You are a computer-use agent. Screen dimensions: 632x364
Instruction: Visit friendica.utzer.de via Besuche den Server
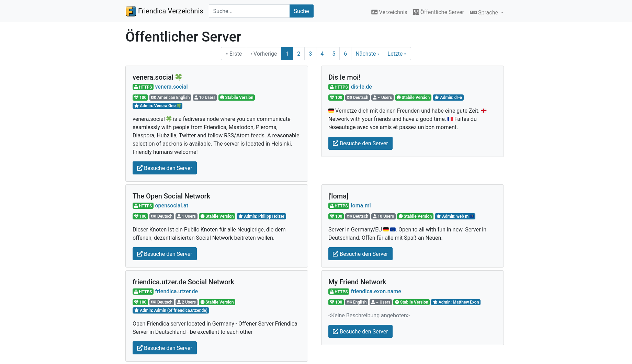pyautogui.click(x=165, y=348)
